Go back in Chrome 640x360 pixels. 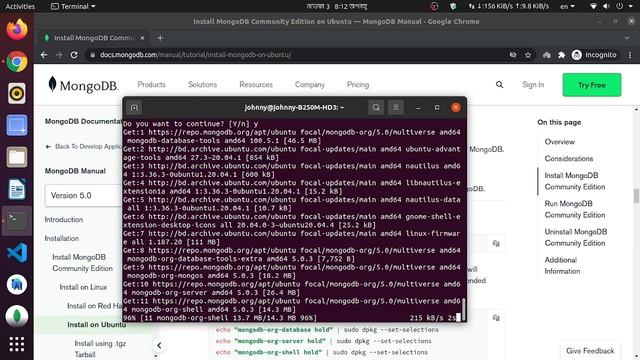(44, 55)
